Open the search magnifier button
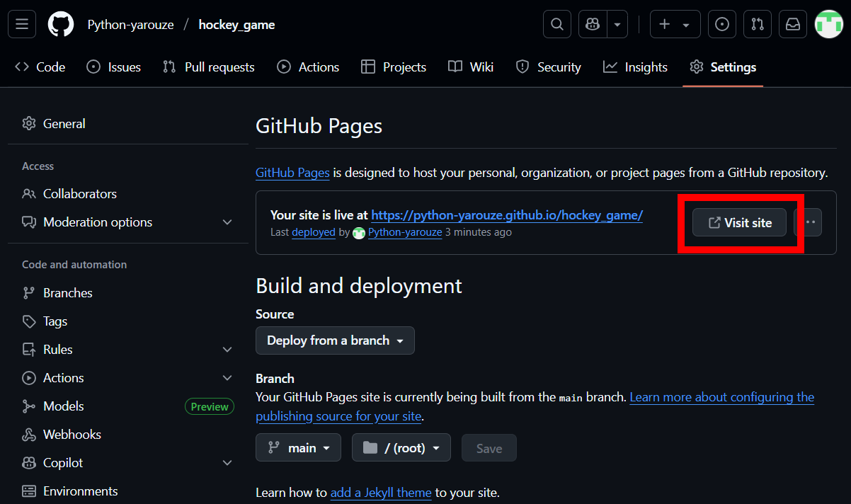Screen dimensions: 851x504 (x=557, y=25)
